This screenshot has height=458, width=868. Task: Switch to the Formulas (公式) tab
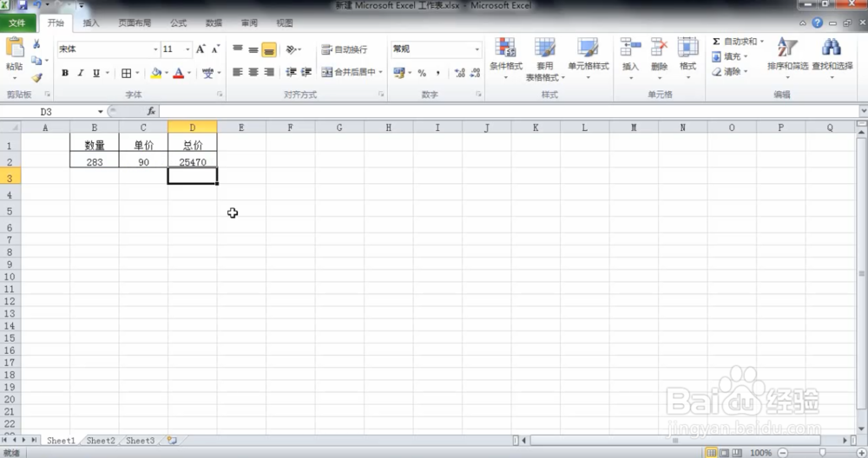(178, 23)
